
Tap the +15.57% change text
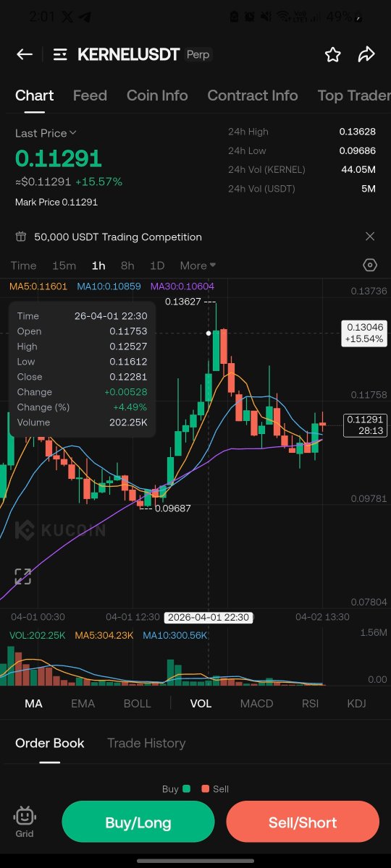pos(98,182)
